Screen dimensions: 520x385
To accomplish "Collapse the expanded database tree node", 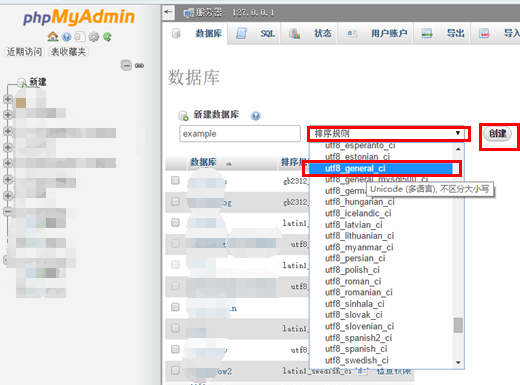I will point(8,211).
